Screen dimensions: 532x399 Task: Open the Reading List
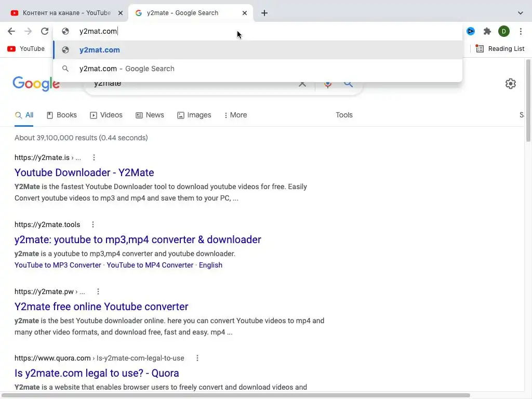[500, 48]
